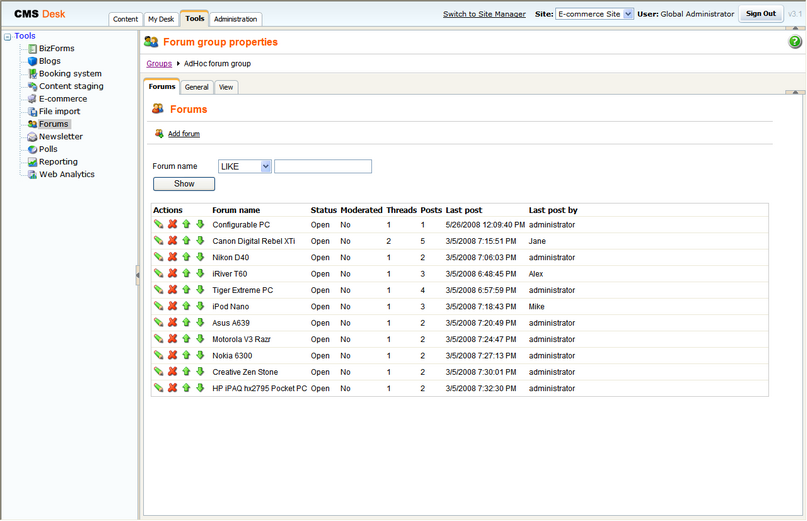Click the Forum name text field
The width and height of the screenshot is (807, 521).
tap(323, 166)
